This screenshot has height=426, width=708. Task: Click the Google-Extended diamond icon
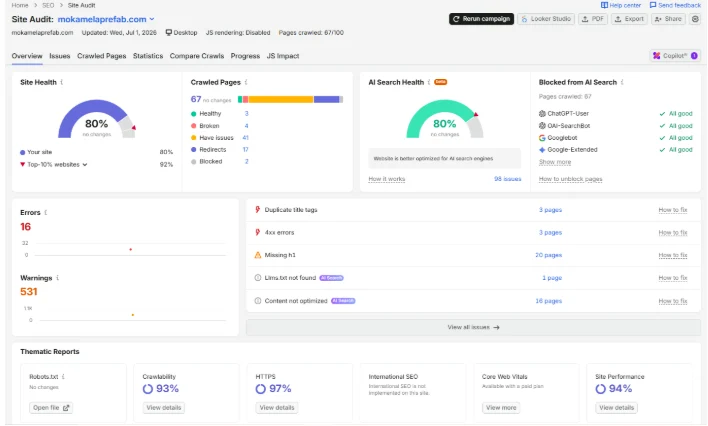(x=542, y=150)
